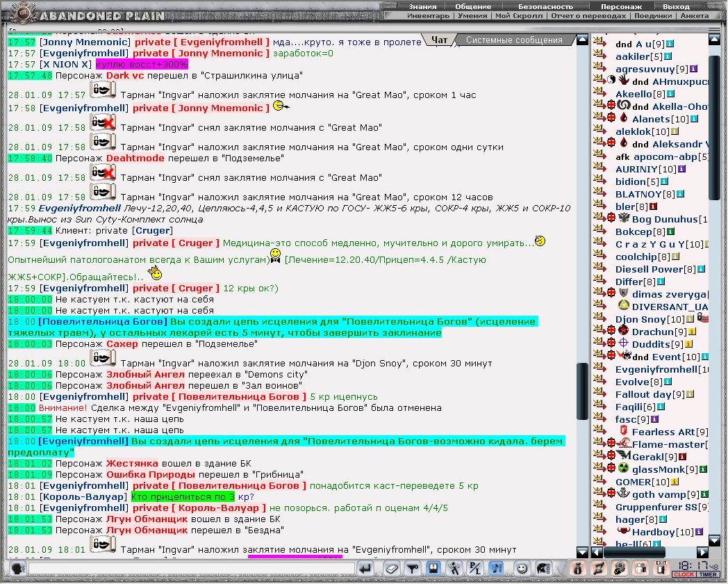Screen dimensions: 728x584
Task: Open the chat filter funnel icon
Action: click(x=413, y=568)
